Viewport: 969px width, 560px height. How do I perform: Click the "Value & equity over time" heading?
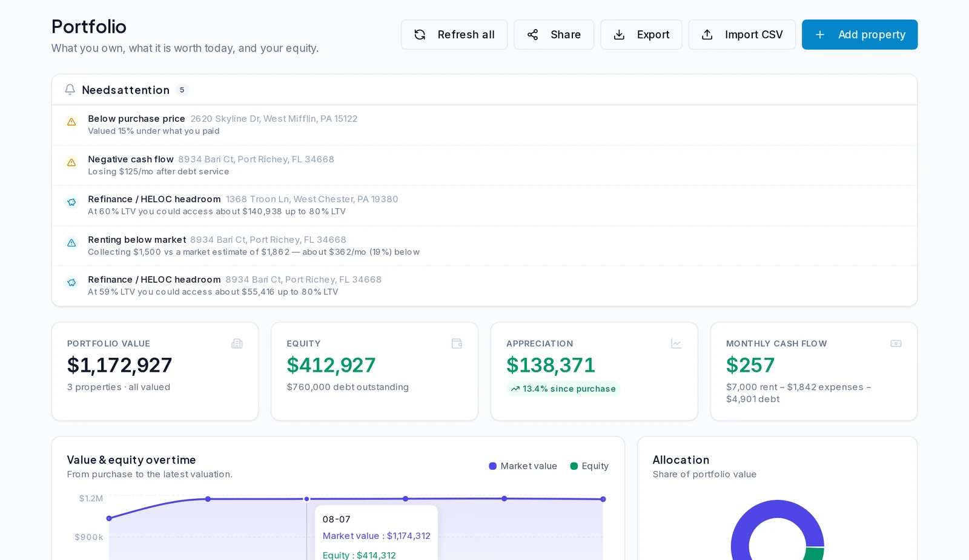coord(131,460)
